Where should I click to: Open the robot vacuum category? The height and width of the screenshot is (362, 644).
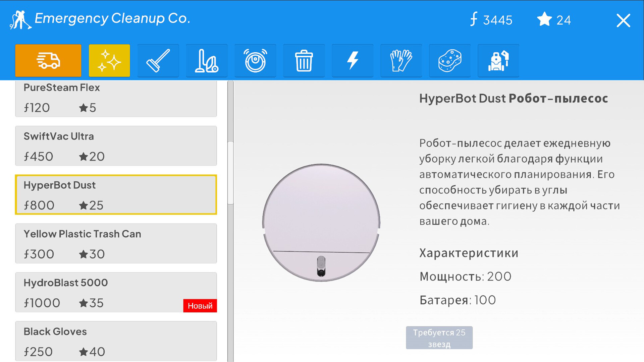coord(255,61)
